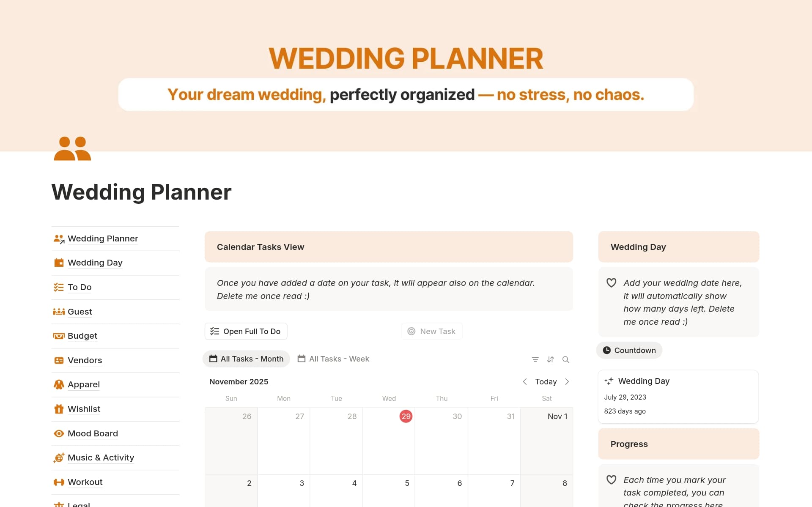Open the Vendors page link

tap(85, 360)
